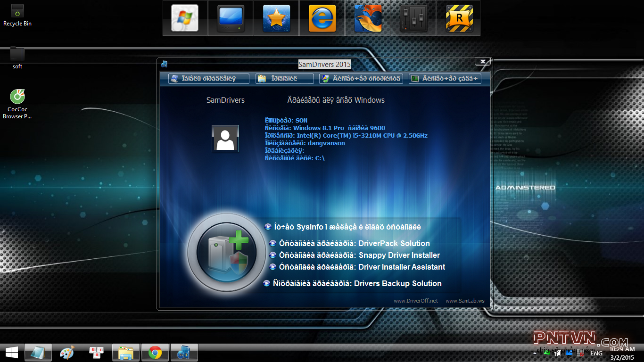The height and width of the screenshot is (362, 644).
Task: Visit the www.SamLab.ws link
Action: point(465,301)
